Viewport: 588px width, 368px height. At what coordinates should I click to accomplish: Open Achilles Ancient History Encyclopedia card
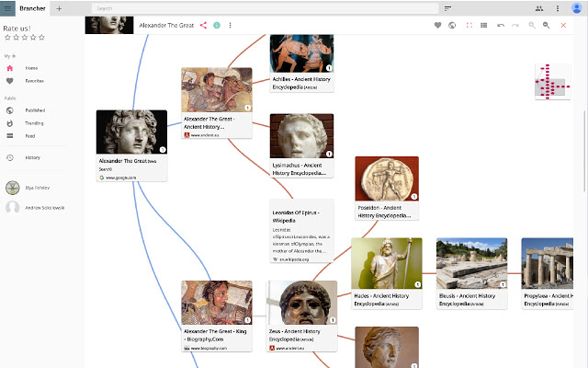(301, 63)
